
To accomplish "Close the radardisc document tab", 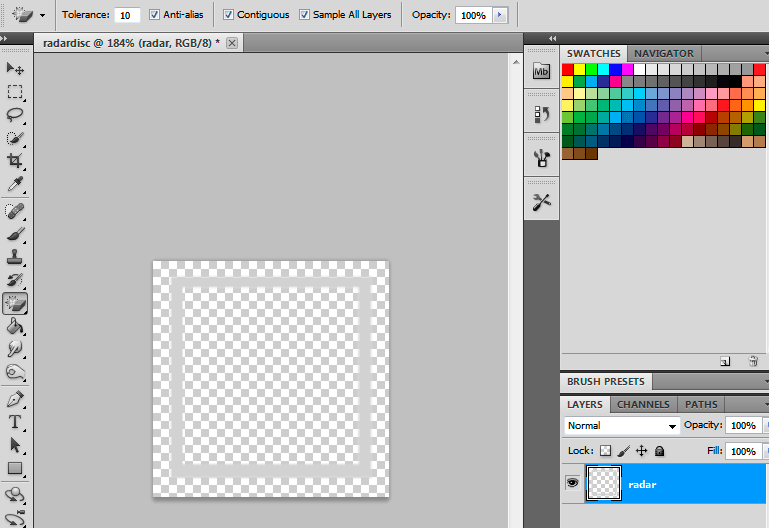I will (x=232, y=43).
